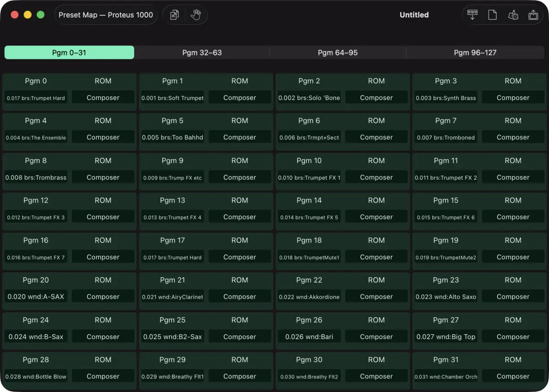This screenshot has width=549, height=392.
Task: Switch to the Pgm 96–127 tab
Action: tap(475, 53)
